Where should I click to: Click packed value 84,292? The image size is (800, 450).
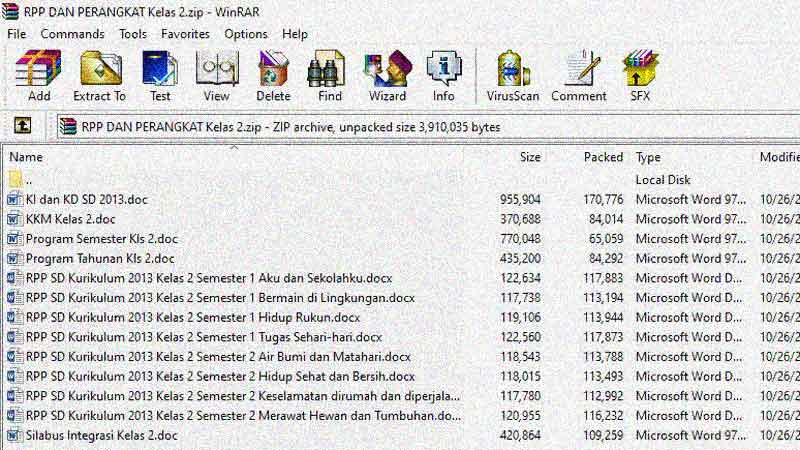click(606, 259)
